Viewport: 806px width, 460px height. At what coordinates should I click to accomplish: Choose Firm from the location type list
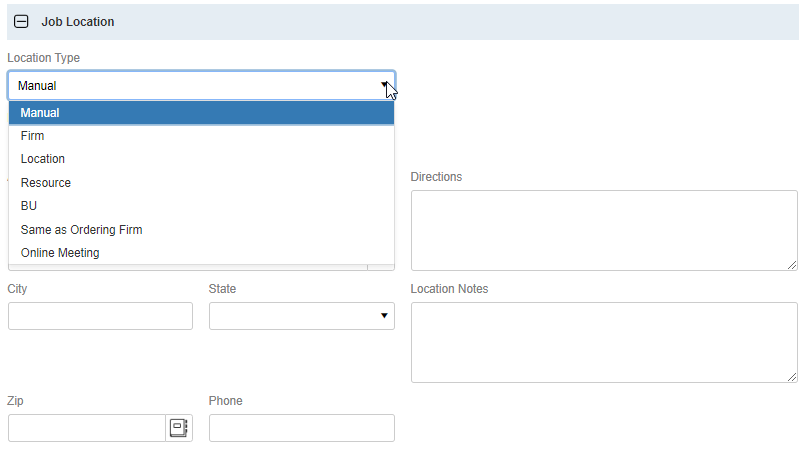click(x=201, y=136)
